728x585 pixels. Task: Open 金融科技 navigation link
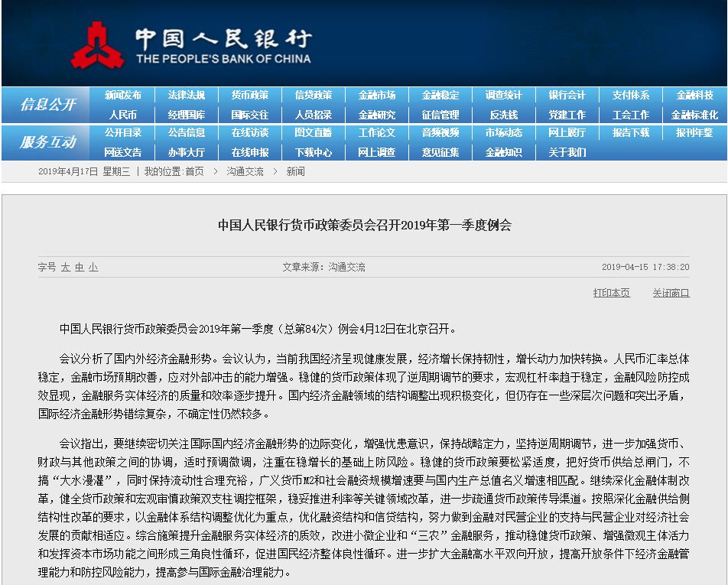(694, 95)
